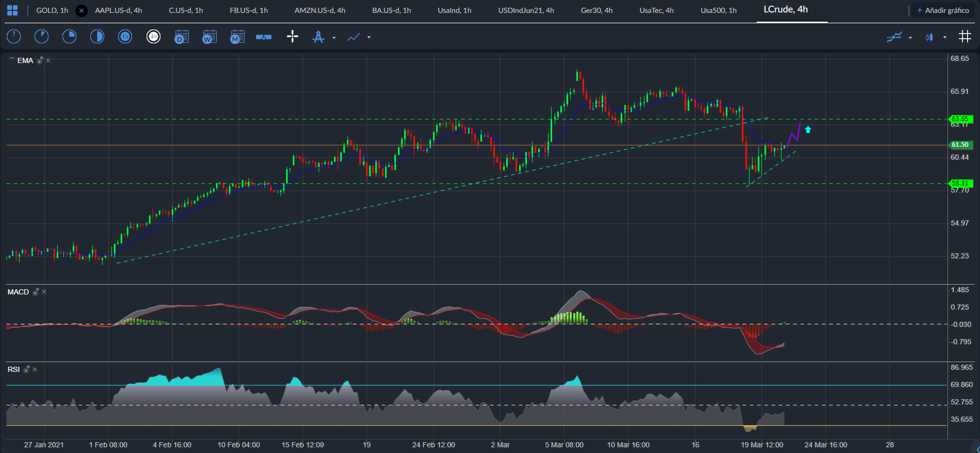
Task: Toggle the chart grid (hash) icon
Action: pyautogui.click(x=965, y=37)
